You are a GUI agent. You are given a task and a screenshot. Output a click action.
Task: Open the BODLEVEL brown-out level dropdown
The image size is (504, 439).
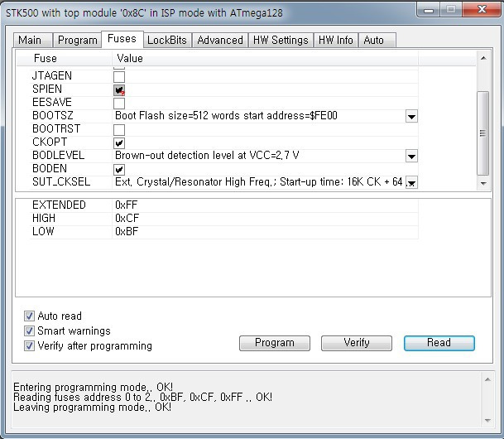pos(411,157)
